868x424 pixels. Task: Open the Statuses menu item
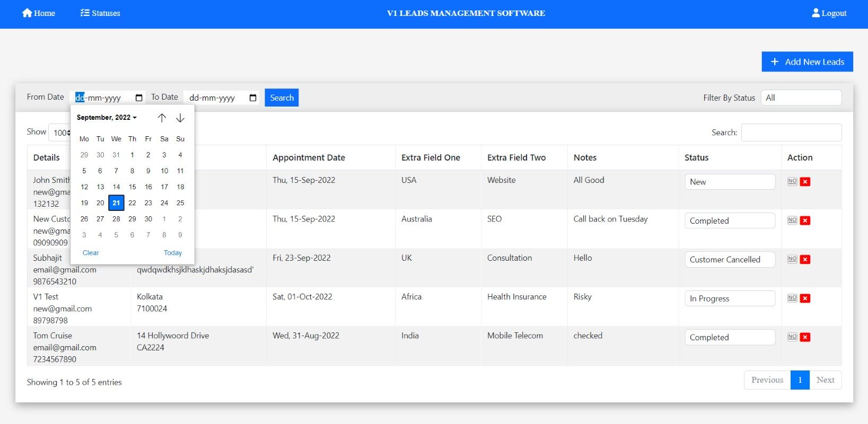(x=100, y=13)
